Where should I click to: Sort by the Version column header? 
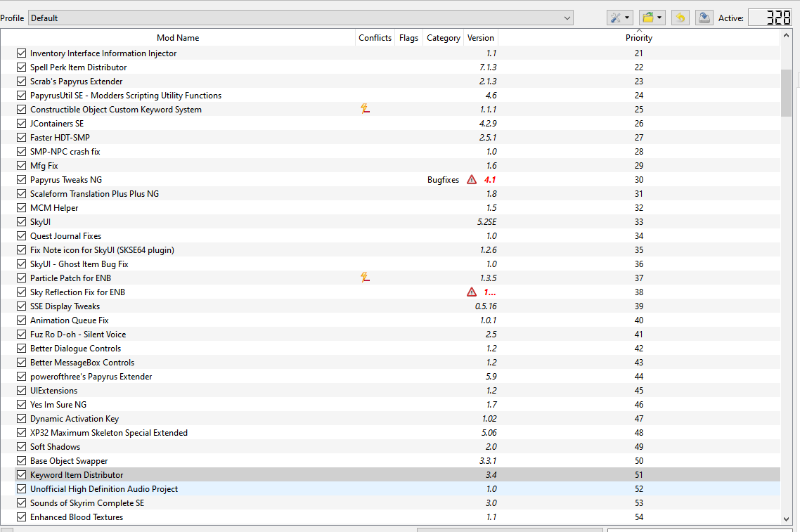pyautogui.click(x=481, y=38)
